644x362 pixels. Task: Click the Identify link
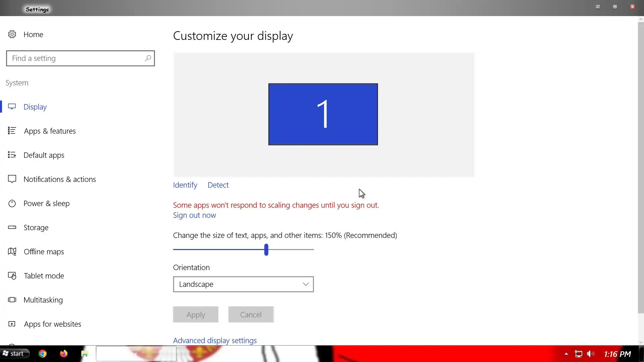click(185, 185)
